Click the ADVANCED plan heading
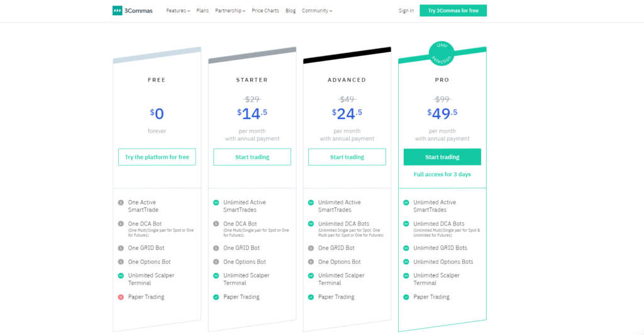The height and width of the screenshot is (335, 644). tap(347, 80)
